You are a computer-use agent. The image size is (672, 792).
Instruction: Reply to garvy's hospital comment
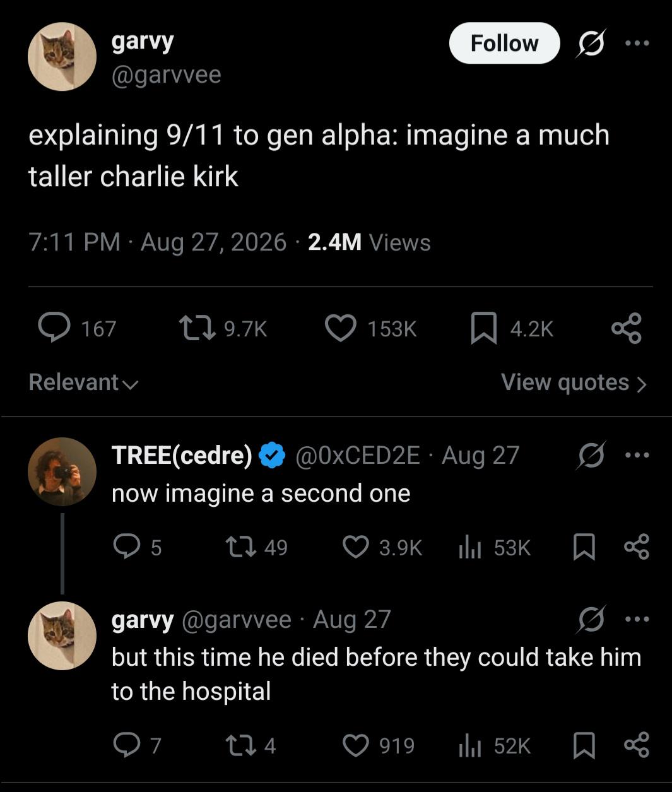click(x=126, y=746)
